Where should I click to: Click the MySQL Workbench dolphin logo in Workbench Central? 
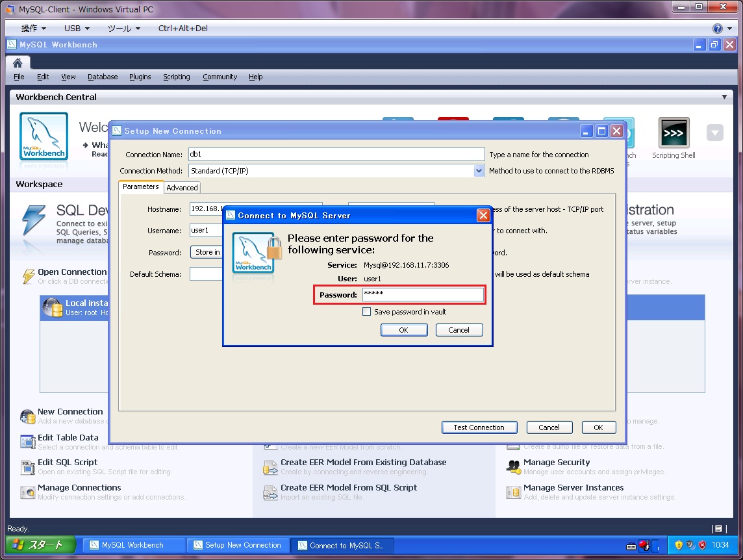coord(44,136)
